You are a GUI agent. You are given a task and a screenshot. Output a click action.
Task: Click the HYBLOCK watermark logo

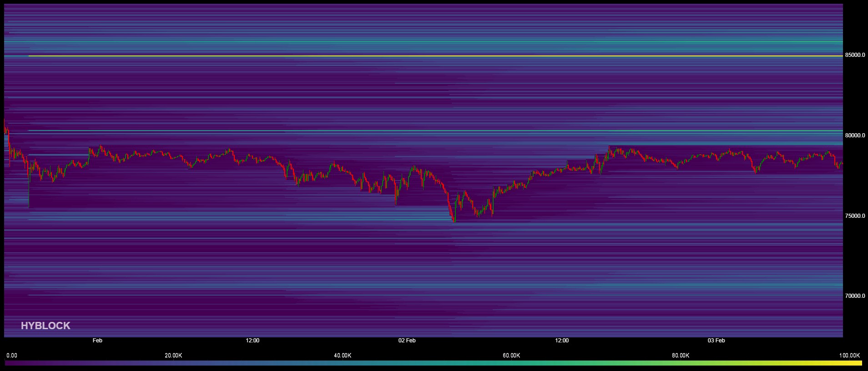[x=45, y=326]
